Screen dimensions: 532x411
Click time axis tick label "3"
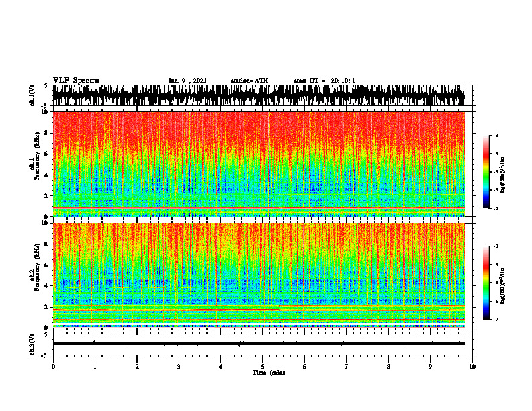179,367
